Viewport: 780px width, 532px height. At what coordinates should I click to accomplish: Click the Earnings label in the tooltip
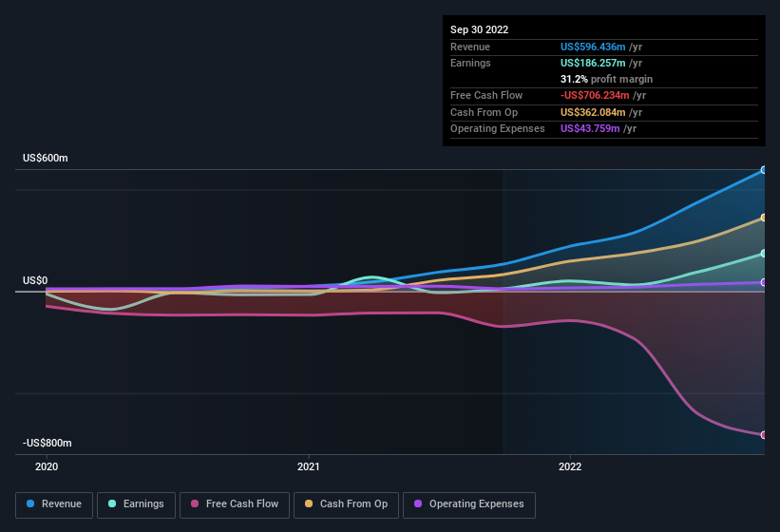[470, 63]
